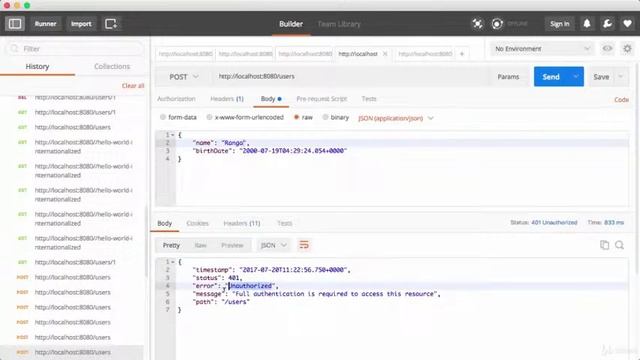Open environment quick look eye icon
Viewport: 640px width, 360px height.
(607, 49)
